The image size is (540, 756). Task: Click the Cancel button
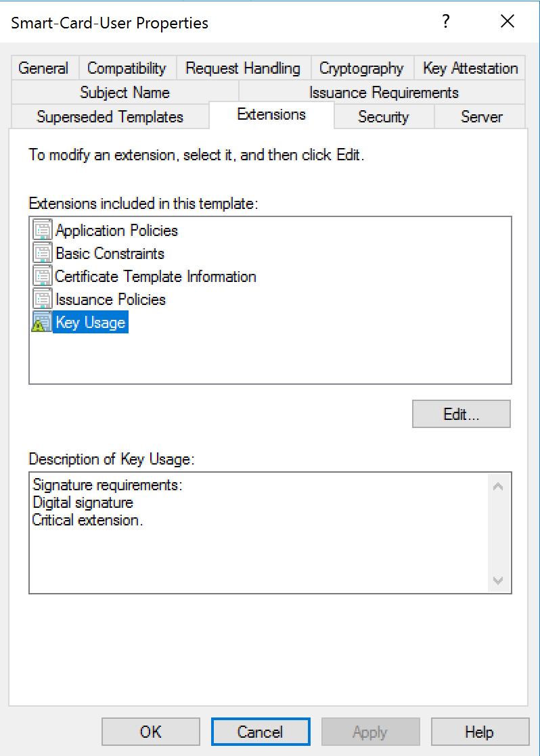(260, 732)
